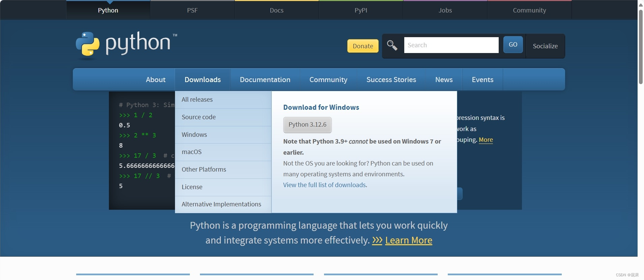644x280 pixels.
Task: Open the Downloads navigation menu
Action: 203,80
